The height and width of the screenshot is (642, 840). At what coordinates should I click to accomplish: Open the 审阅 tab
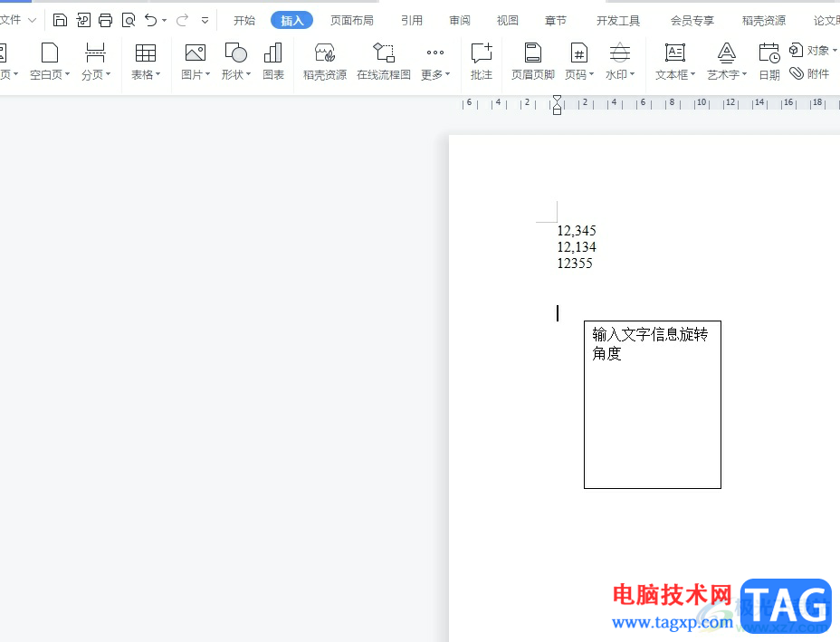(460, 20)
